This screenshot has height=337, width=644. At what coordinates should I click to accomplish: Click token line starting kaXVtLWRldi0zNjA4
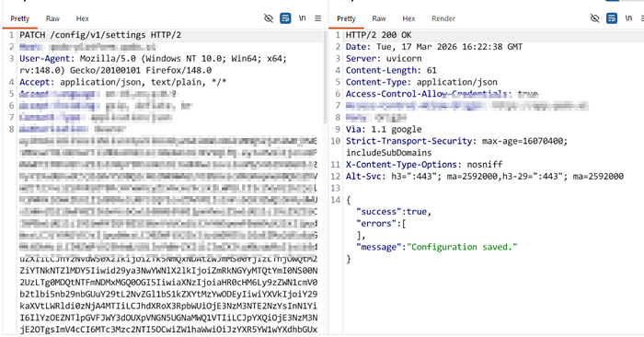(x=168, y=307)
